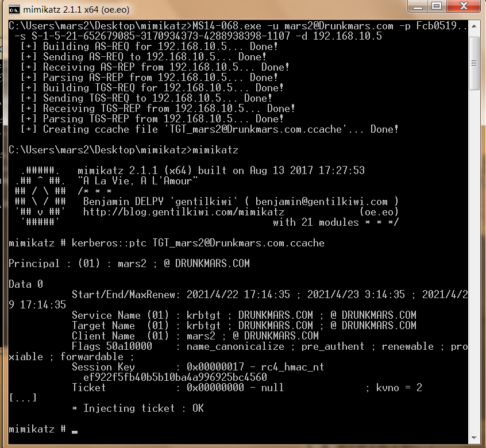486x448 pixels.
Task: Click the text 'with 21 modules'
Action: pos(315,222)
